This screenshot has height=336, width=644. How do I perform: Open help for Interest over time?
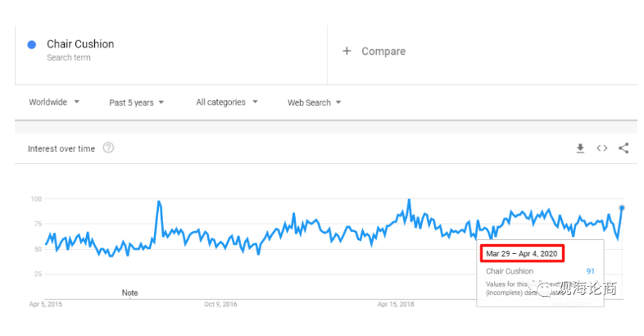coord(108,148)
